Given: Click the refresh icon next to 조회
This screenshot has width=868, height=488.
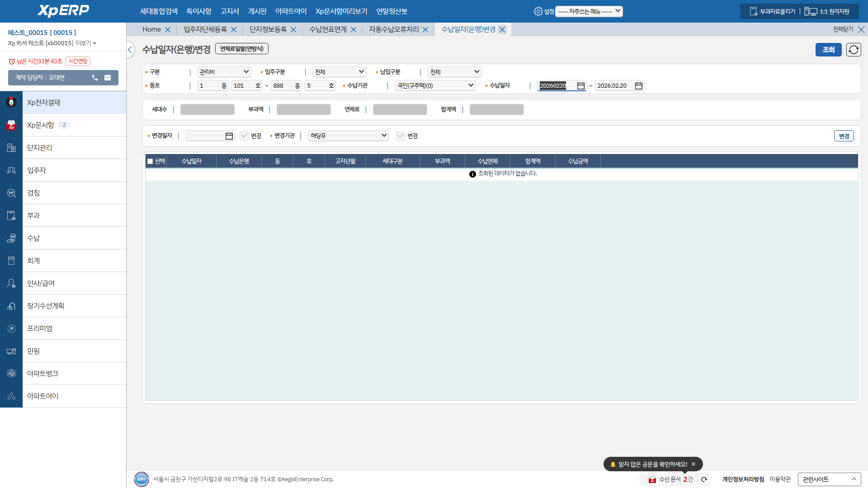Looking at the screenshot, I should [x=854, y=50].
